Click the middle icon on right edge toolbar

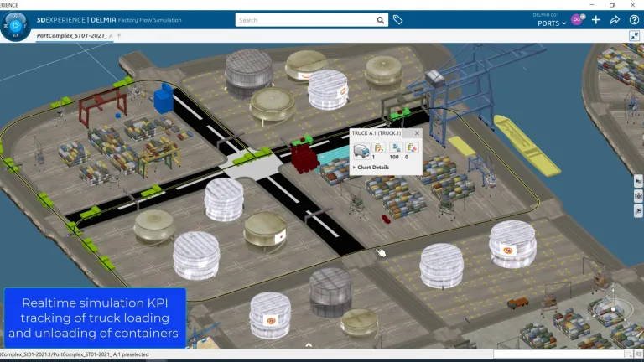[x=638, y=196]
